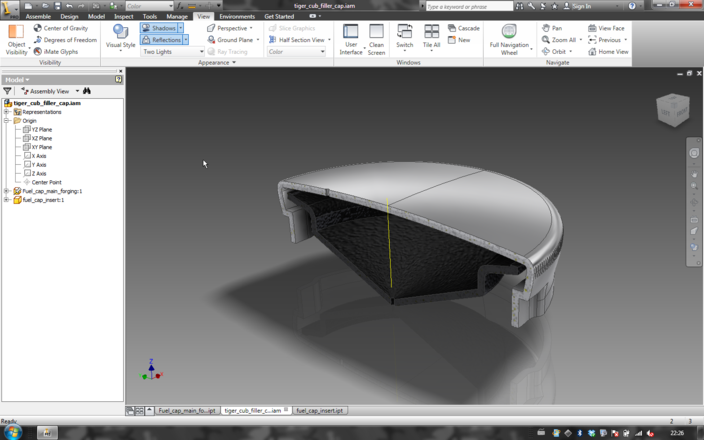Click the navigation bar steering wheel icon
704x440 pixels.
click(694, 153)
